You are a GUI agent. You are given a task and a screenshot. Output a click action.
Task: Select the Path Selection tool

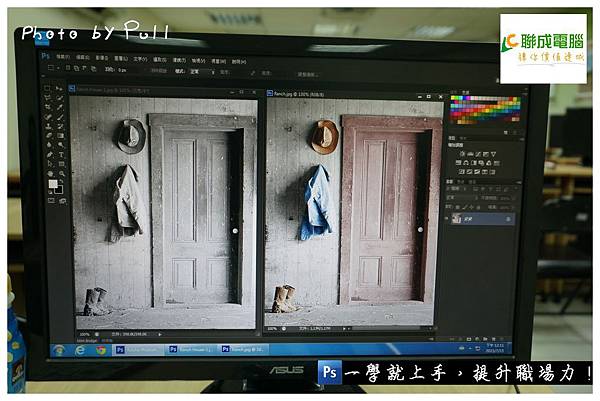(50, 164)
